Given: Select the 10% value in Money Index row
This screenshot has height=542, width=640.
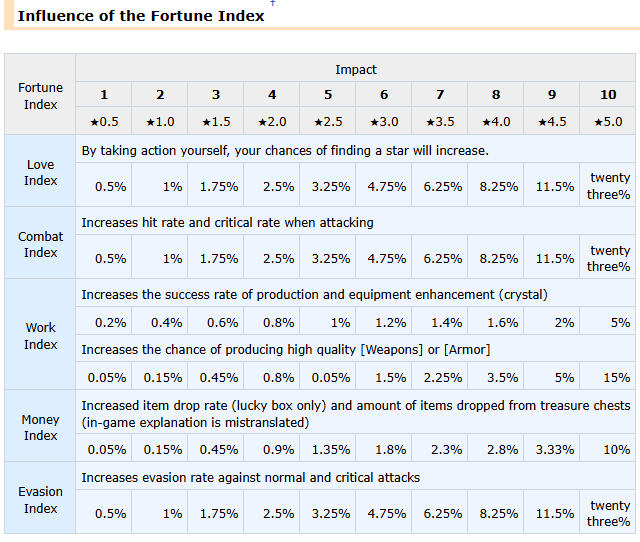Looking at the screenshot, I should 616,449.
